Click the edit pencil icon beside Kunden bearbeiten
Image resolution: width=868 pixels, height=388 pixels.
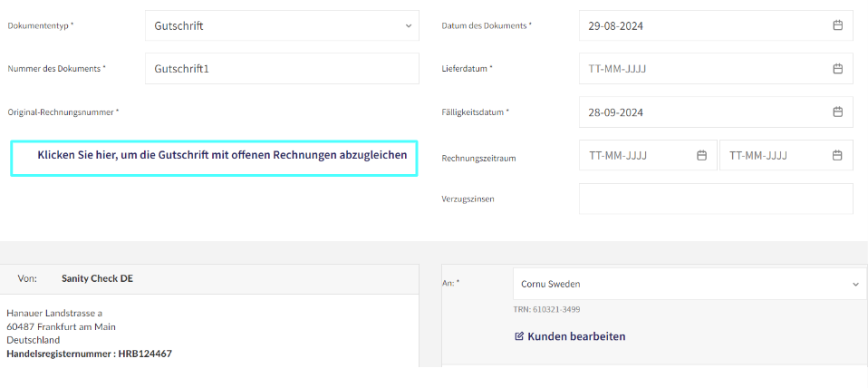coord(519,336)
